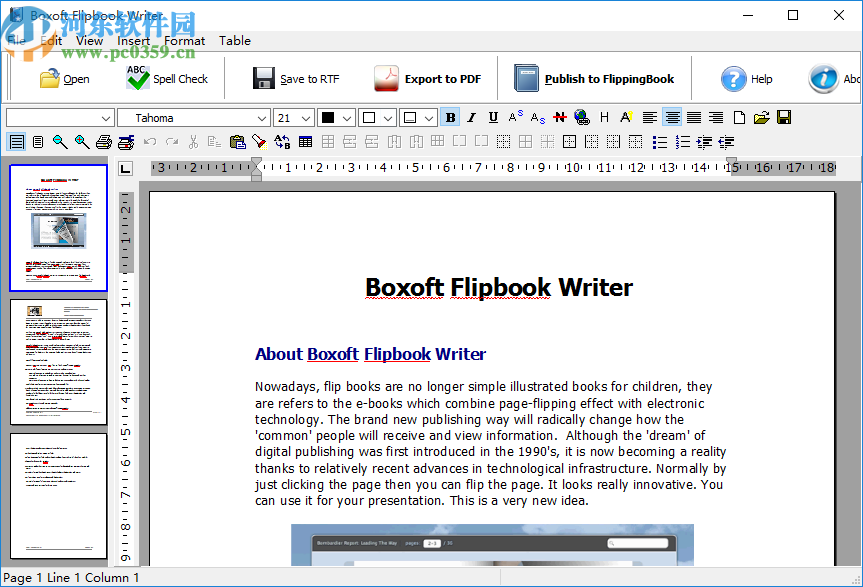Apply strikethrough formatting
This screenshot has width=863, height=587.
point(560,117)
